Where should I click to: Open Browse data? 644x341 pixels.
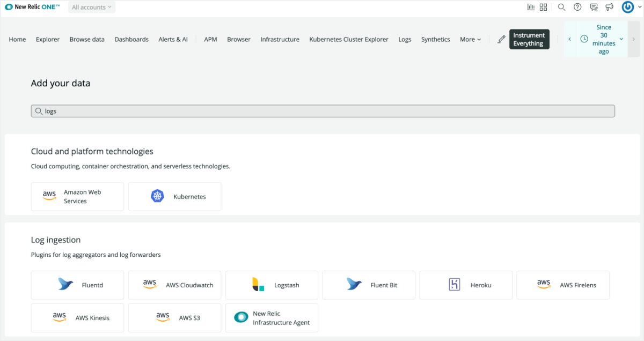pyautogui.click(x=87, y=39)
